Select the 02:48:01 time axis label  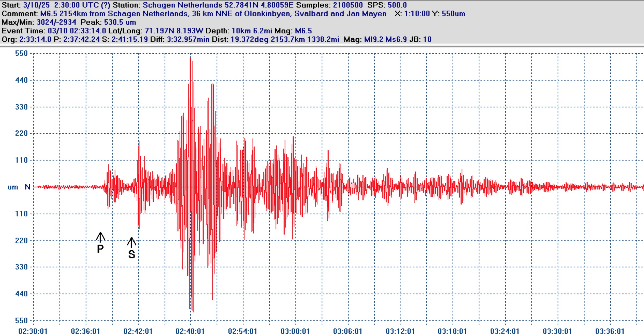(x=190, y=331)
